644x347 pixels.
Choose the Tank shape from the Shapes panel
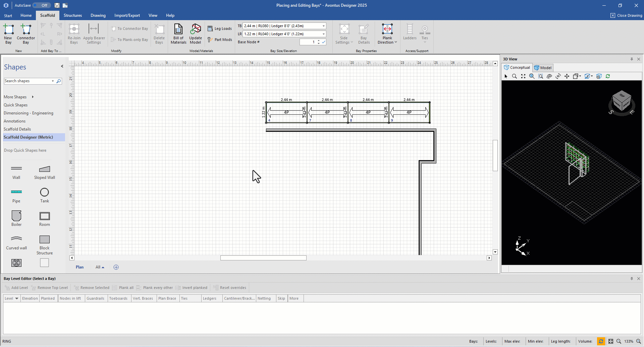click(45, 192)
